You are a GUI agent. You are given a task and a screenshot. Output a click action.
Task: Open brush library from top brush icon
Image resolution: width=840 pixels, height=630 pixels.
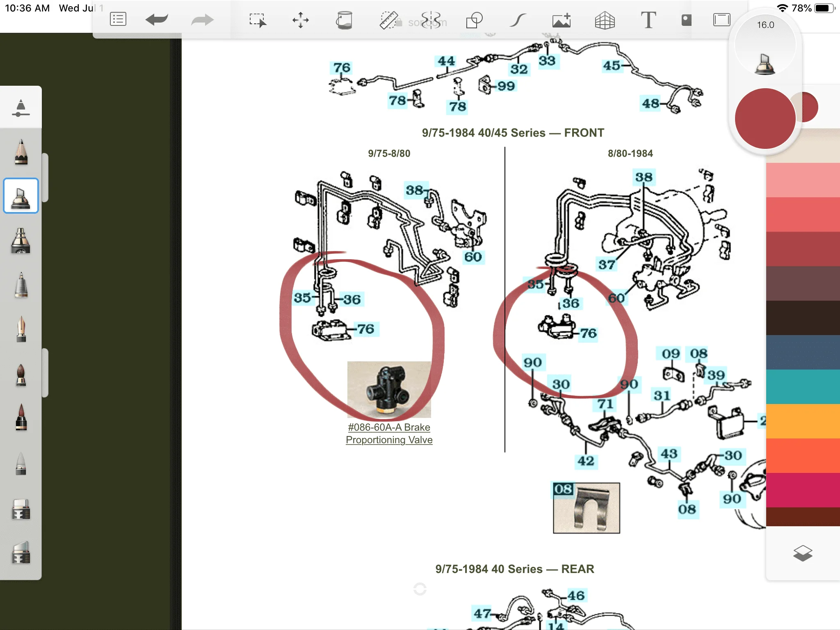click(x=21, y=108)
